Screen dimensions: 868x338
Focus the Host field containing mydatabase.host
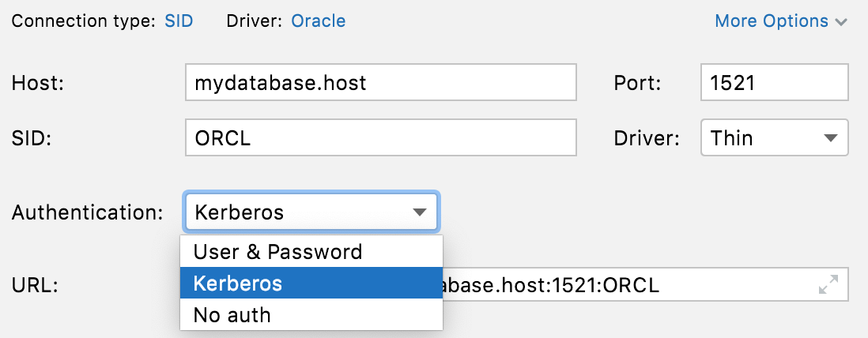point(380,82)
